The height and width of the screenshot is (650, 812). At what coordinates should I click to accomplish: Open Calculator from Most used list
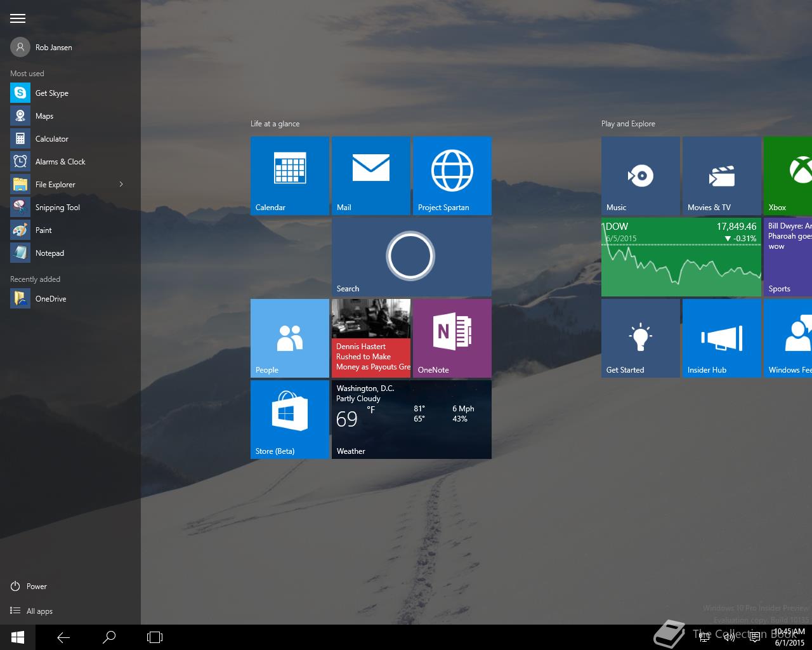click(x=70, y=138)
